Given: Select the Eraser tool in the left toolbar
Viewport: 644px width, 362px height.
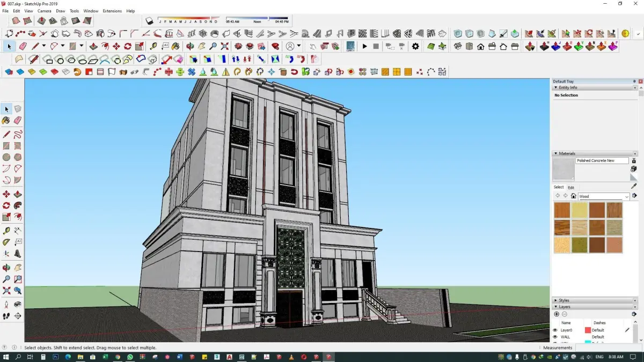Looking at the screenshot, I should (18, 121).
